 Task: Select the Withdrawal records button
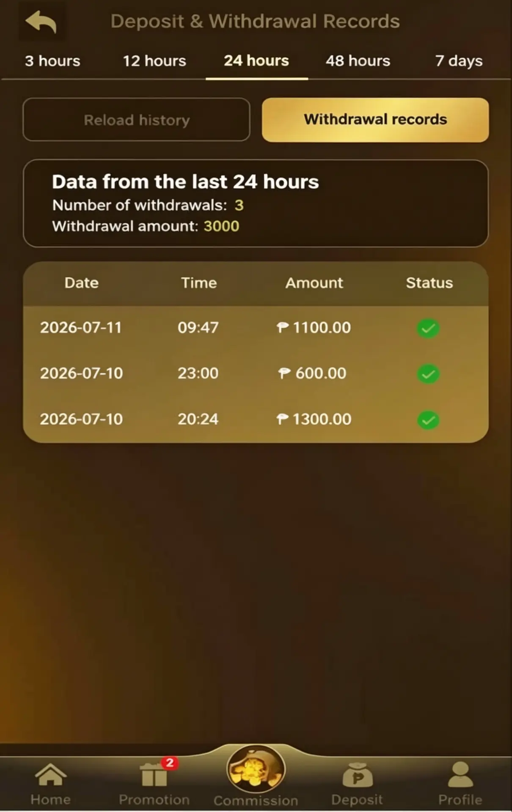click(375, 120)
